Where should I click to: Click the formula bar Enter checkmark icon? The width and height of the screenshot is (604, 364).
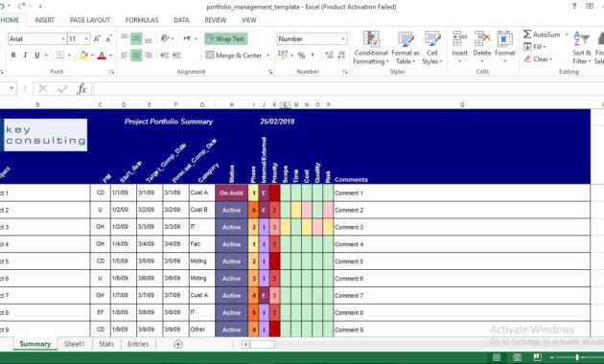pos(62,89)
